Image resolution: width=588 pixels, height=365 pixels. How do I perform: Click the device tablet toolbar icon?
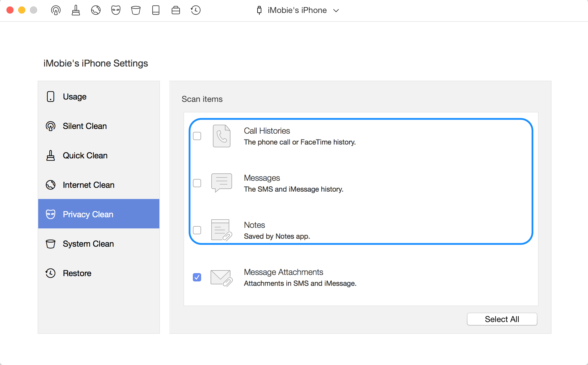(156, 10)
